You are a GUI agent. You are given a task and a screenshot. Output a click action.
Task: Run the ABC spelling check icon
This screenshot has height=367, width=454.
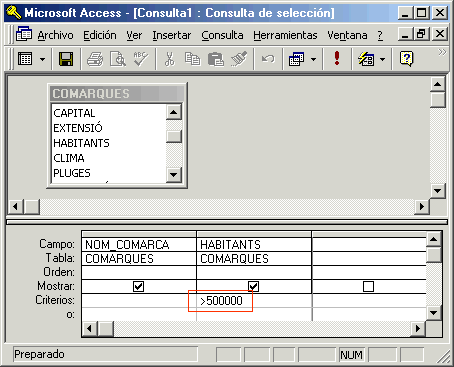coord(141,59)
